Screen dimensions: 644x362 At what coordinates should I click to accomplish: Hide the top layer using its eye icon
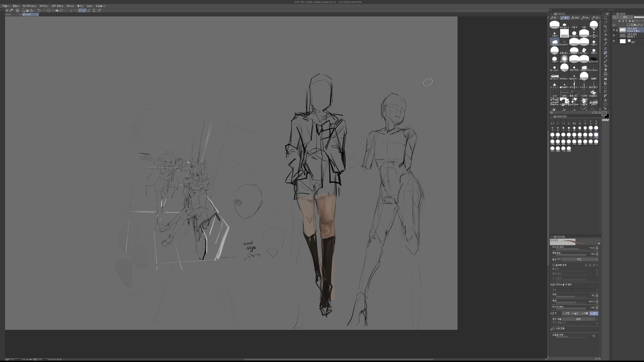pos(614,30)
